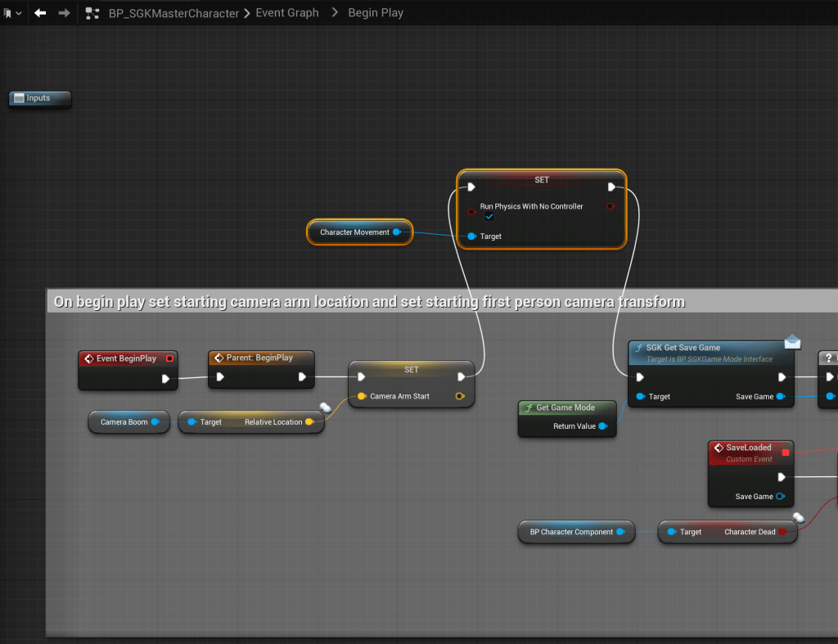838x644 pixels.
Task: Click the replication icon above Relative Location
Action: click(x=325, y=407)
